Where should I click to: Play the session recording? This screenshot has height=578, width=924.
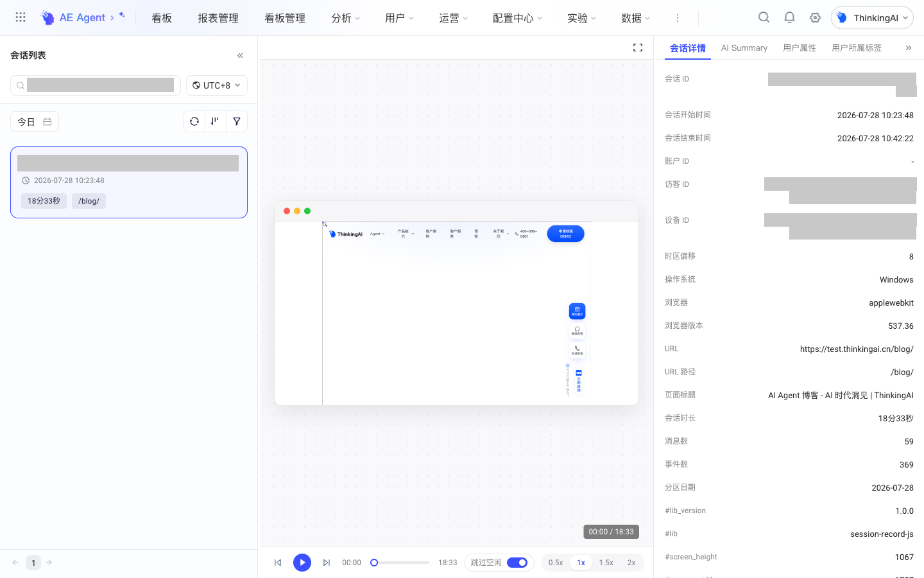[302, 563]
